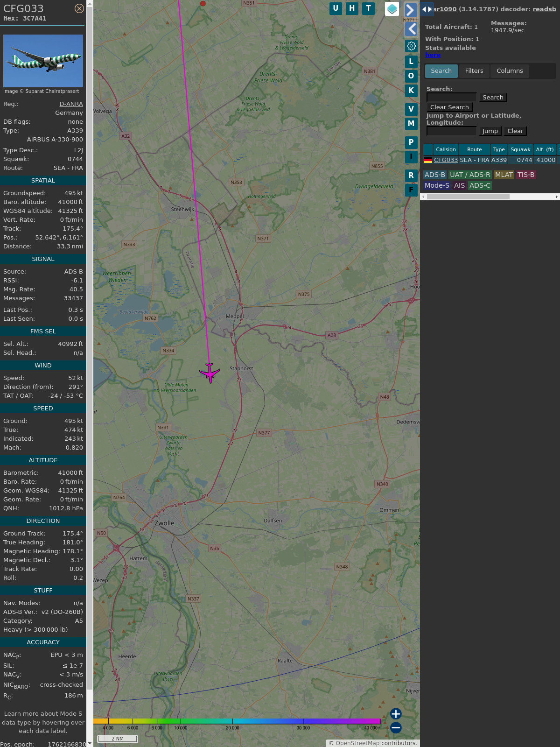
Task: Toggle the P button on the map
Action: [411, 142]
